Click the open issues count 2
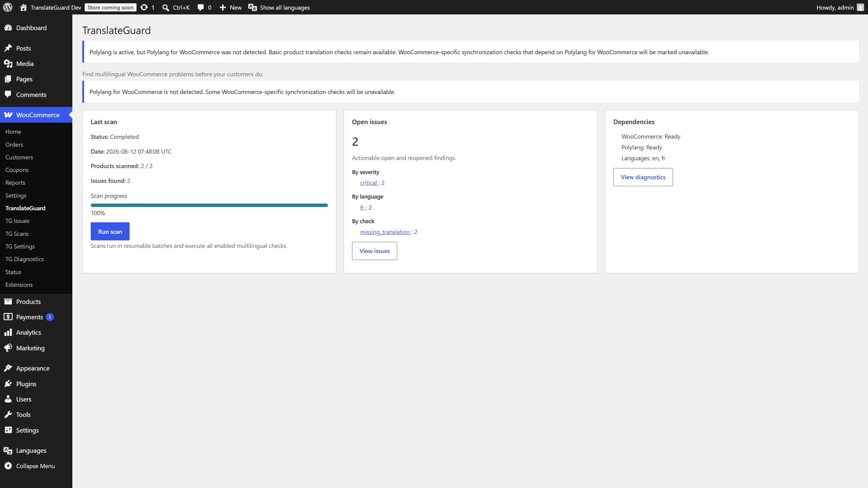This screenshot has width=868, height=488. [355, 142]
